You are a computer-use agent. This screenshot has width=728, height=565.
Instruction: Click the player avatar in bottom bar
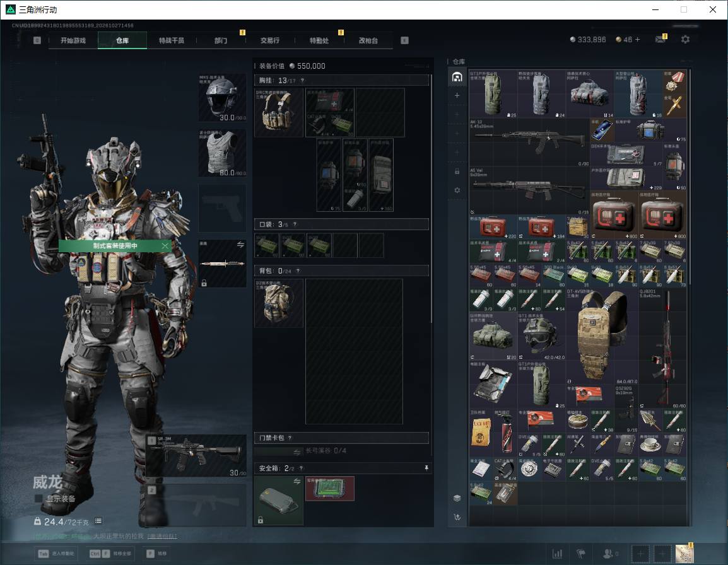tap(684, 554)
